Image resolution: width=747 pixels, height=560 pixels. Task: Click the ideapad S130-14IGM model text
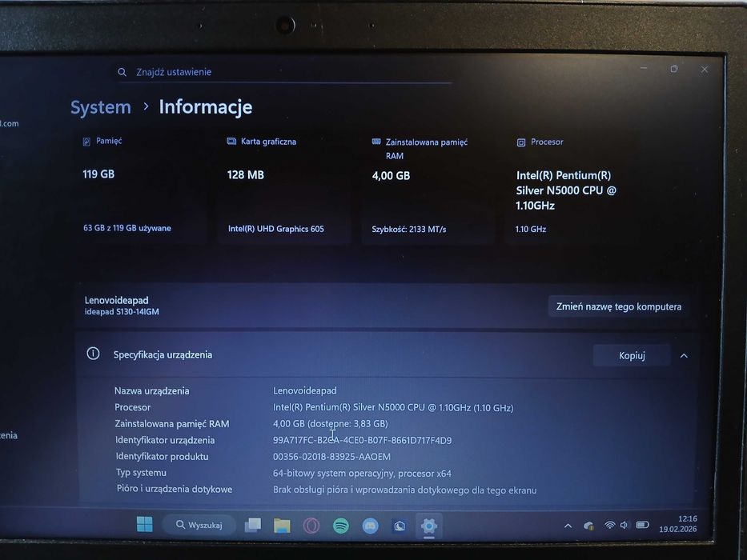pyautogui.click(x=122, y=312)
